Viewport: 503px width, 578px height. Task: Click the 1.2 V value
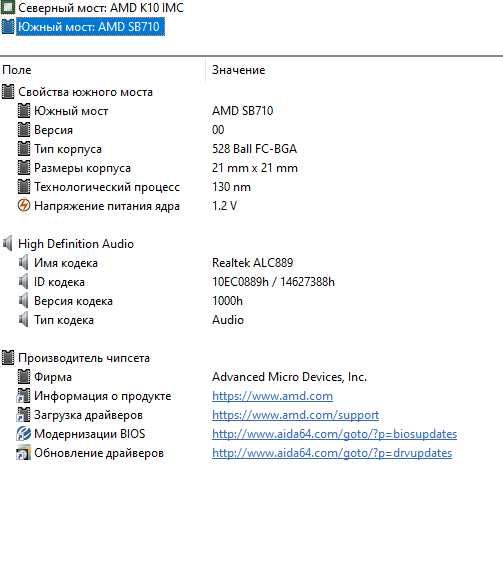tap(224, 206)
